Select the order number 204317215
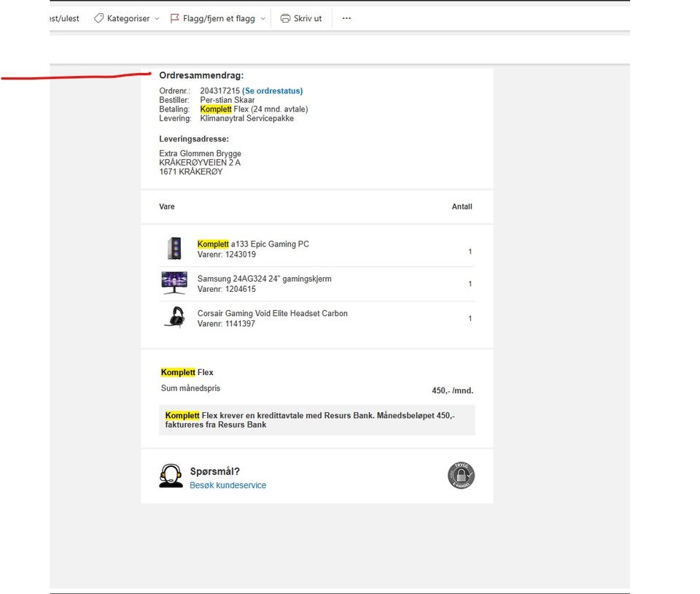Image resolution: width=700 pixels, height=594 pixels. [219, 90]
